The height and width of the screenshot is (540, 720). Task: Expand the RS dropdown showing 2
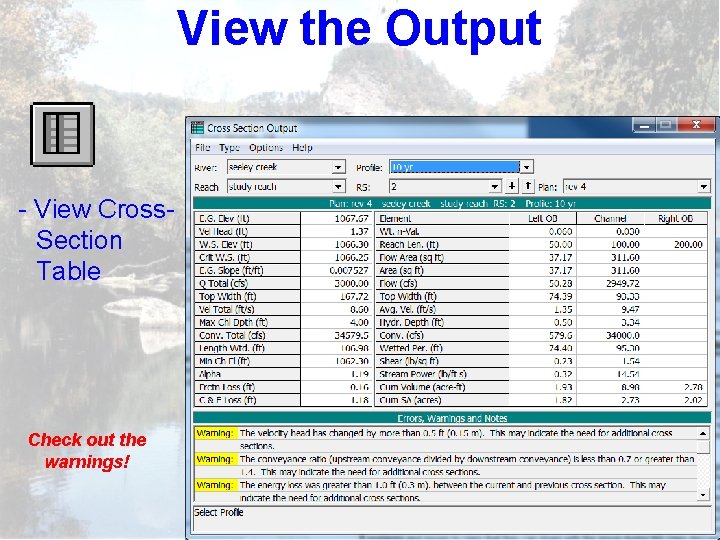click(x=495, y=186)
